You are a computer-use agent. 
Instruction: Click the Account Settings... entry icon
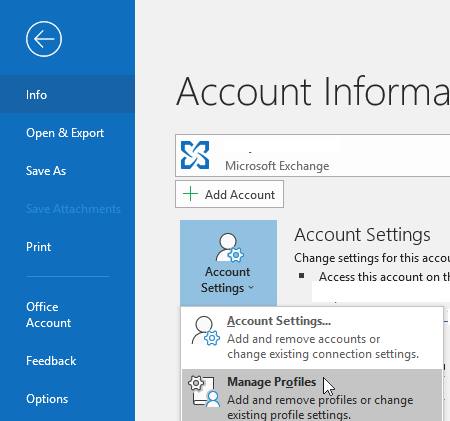click(205, 330)
